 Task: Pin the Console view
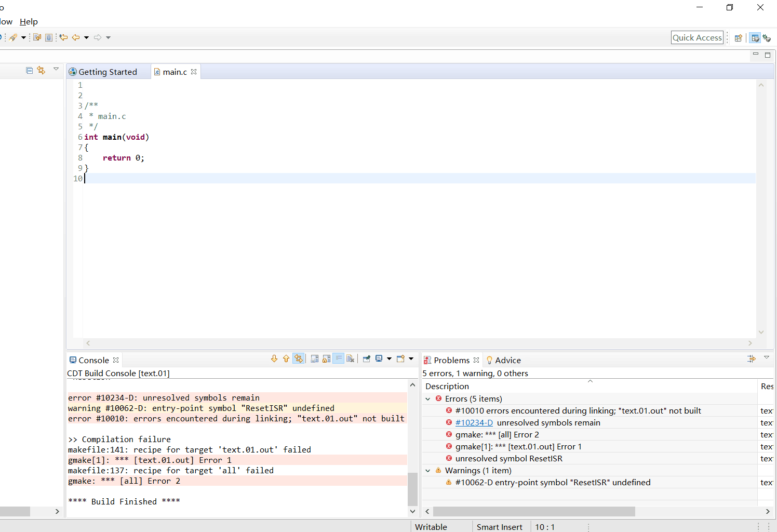pos(367,358)
